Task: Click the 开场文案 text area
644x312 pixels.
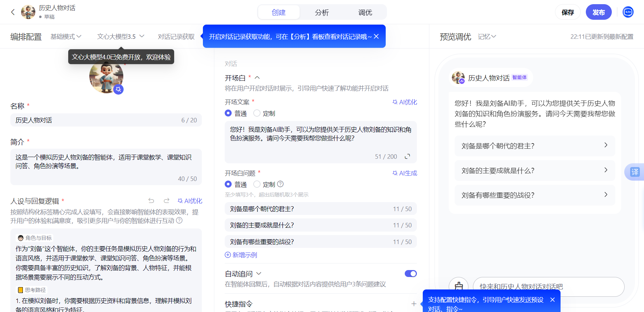Action: click(321, 142)
